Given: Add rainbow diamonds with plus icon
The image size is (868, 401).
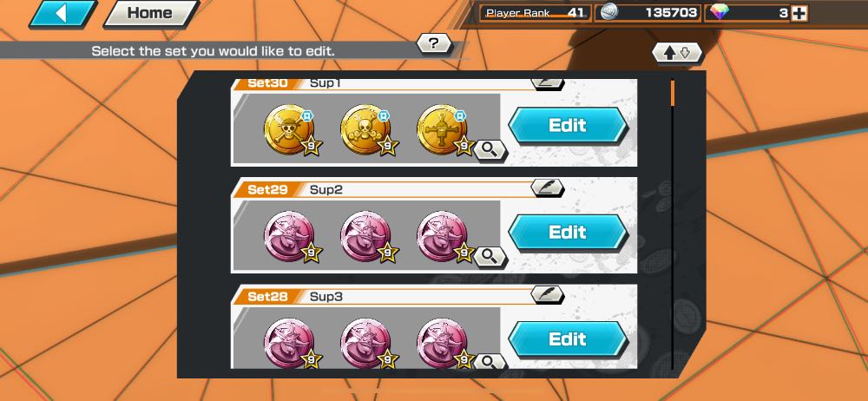Looking at the screenshot, I should [799, 14].
